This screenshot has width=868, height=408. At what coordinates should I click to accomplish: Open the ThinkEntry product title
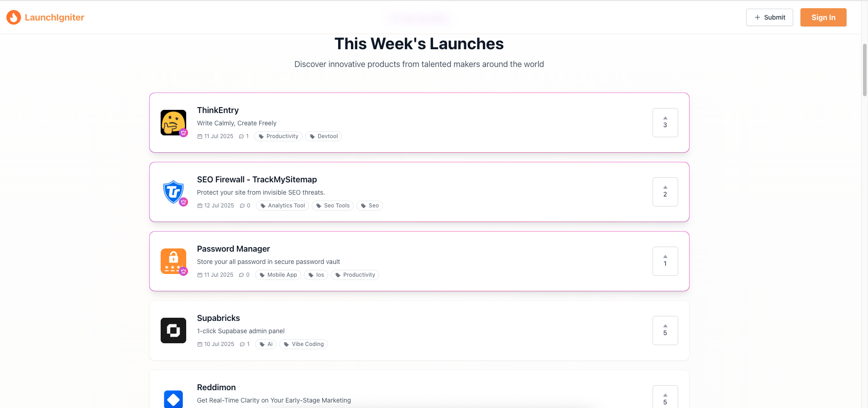click(x=218, y=110)
